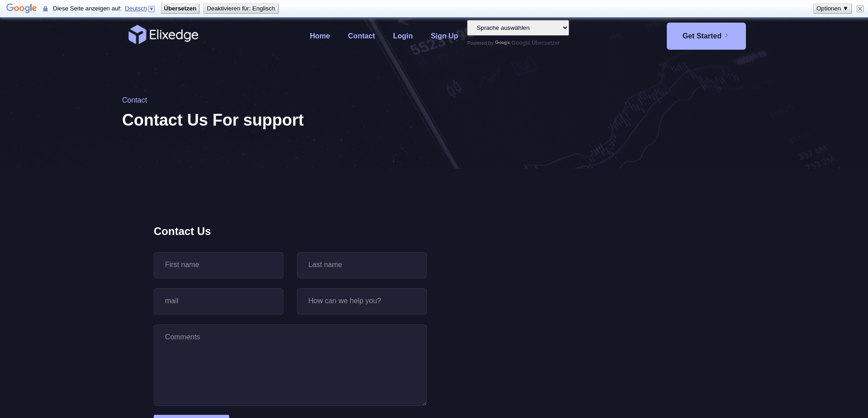Open the Login page
The image size is (868, 418).
403,36
